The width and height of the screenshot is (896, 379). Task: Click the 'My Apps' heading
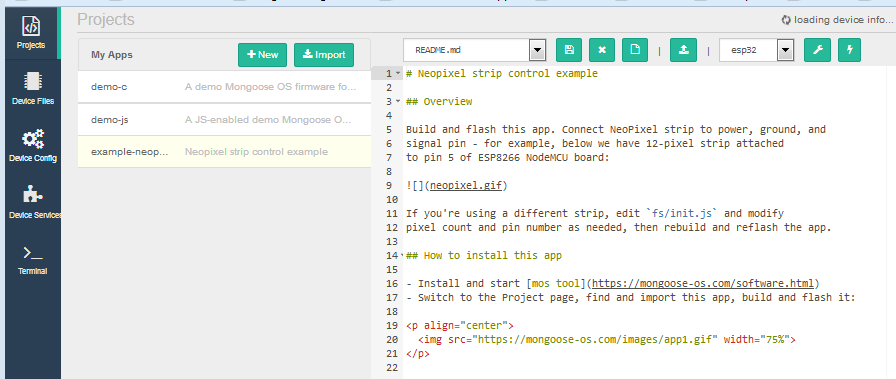(111, 55)
